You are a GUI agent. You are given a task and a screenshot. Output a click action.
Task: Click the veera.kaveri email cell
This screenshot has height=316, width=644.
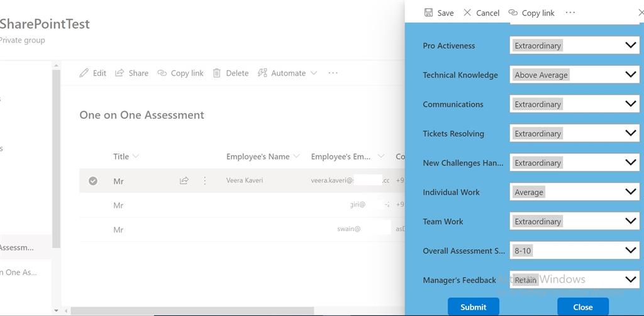coord(350,180)
